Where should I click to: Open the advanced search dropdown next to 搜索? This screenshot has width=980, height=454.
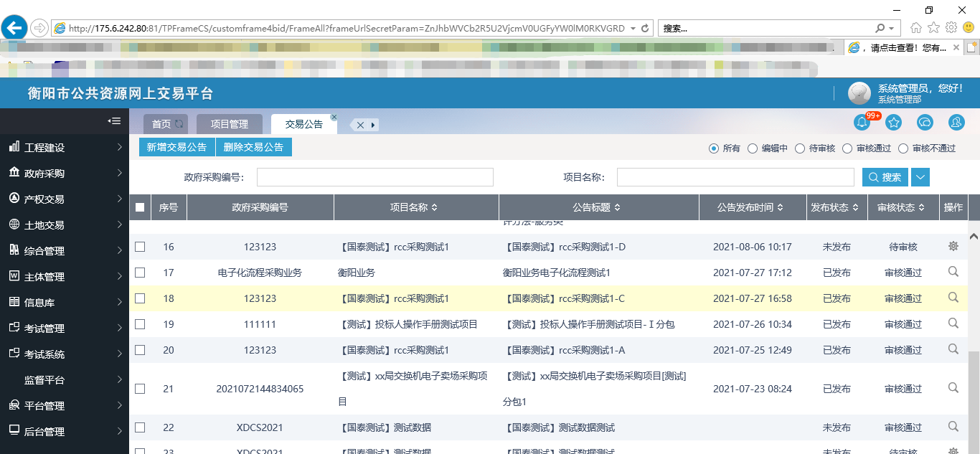(920, 177)
